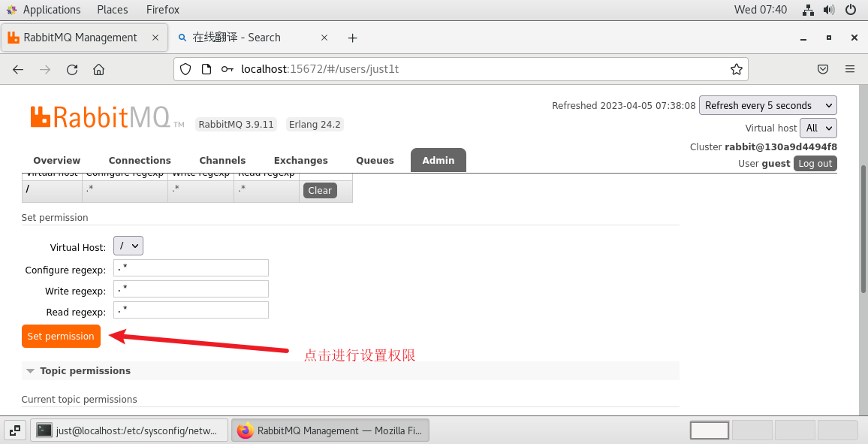
Task: Open a new browser tab
Action: click(353, 38)
